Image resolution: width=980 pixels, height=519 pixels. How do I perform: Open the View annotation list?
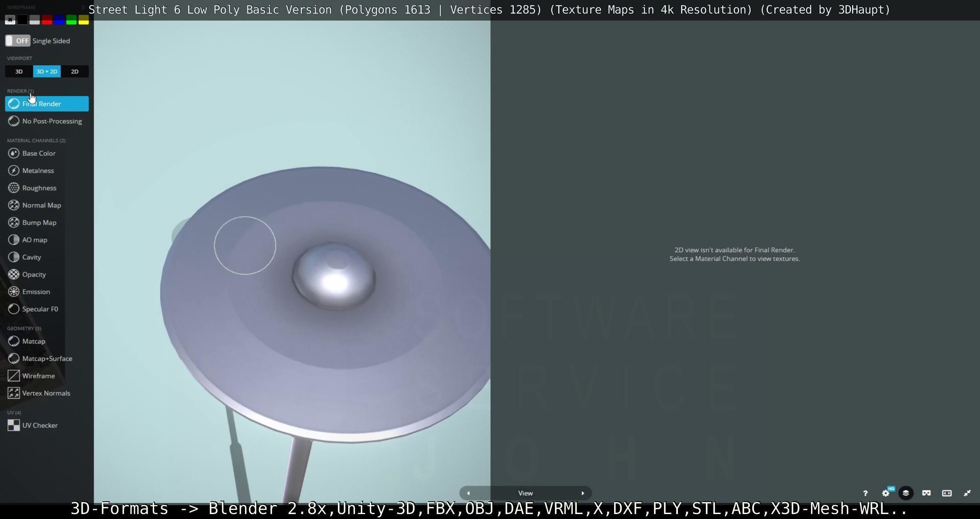point(525,493)
